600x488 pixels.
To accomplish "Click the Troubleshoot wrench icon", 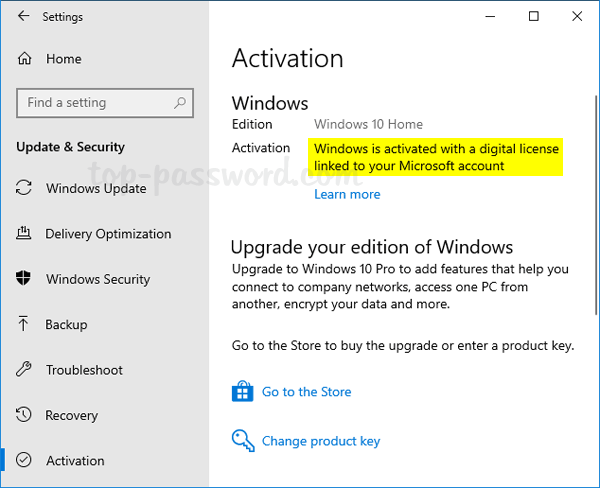I will point(25,370).
